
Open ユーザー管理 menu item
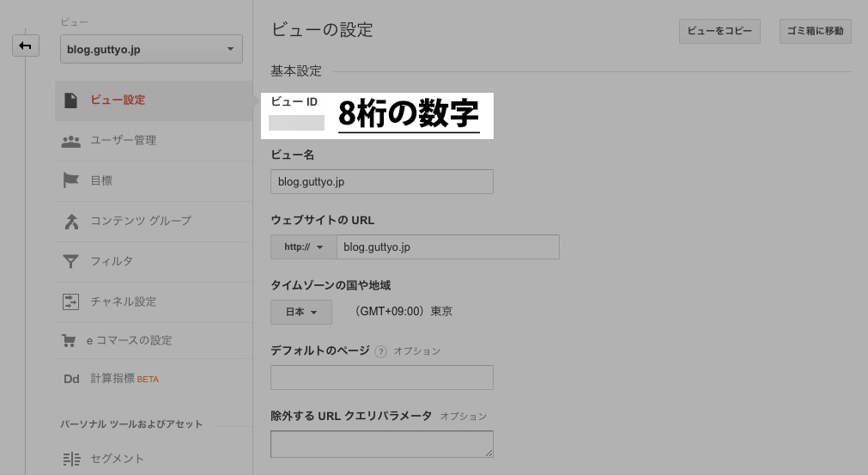pos(124,141)
